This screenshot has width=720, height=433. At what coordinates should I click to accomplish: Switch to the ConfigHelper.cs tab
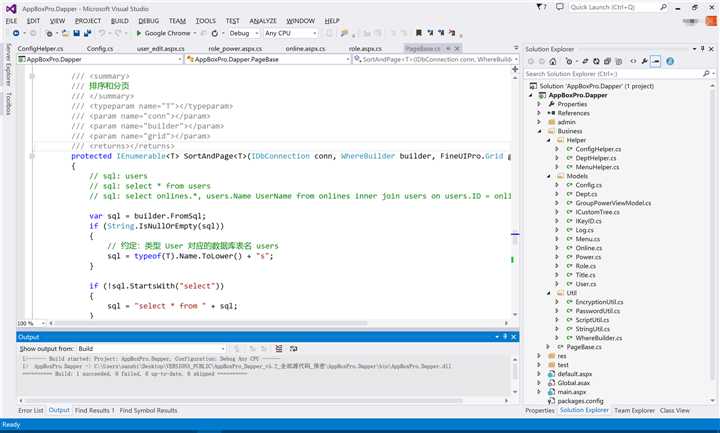pos(40,48)
